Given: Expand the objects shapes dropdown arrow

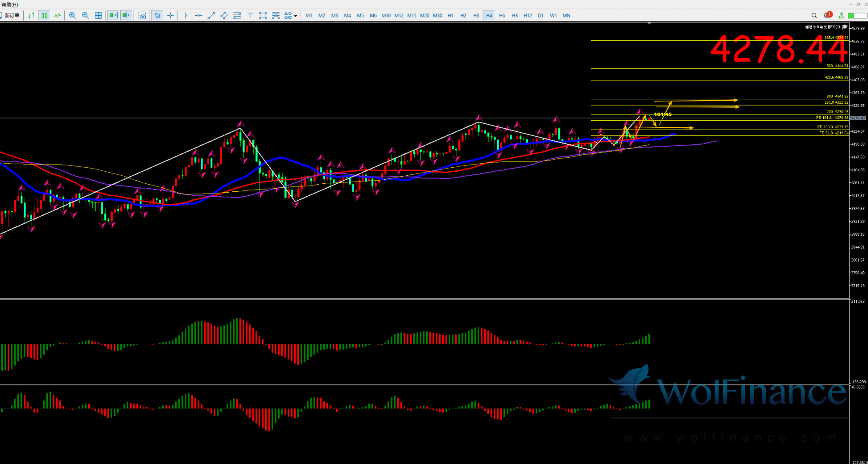Looking at the screenshot, I should point(296,16).
